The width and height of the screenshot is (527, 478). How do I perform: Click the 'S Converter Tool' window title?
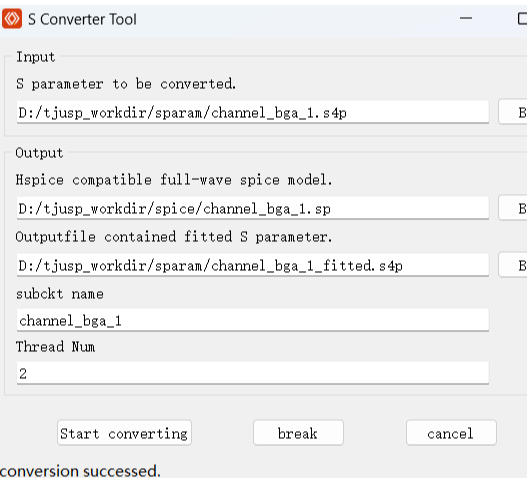tap(82, 19)
